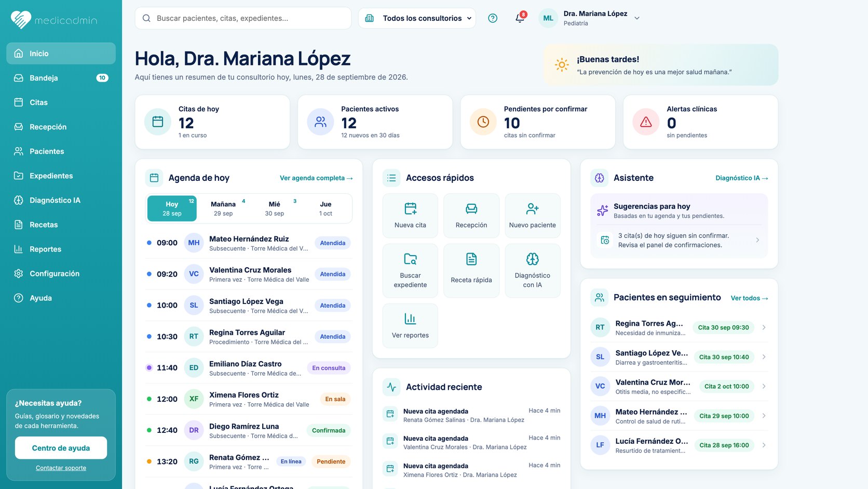Expand the unconfirmed appointments suggestion chevron
The height and width of the screenshot is (489, 868).
757,240
